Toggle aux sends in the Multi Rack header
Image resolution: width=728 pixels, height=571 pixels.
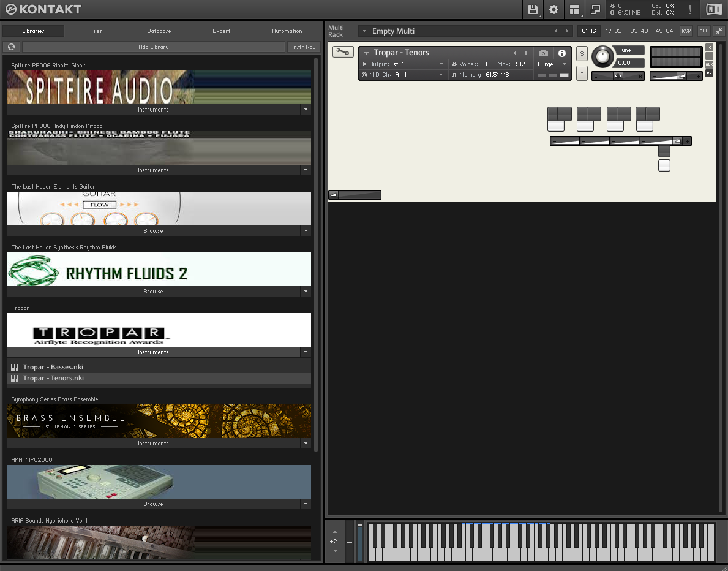704,31
